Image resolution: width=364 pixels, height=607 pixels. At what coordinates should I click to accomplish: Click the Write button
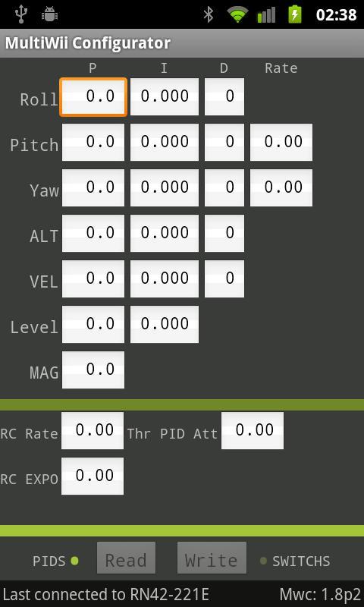coord(212,558)
